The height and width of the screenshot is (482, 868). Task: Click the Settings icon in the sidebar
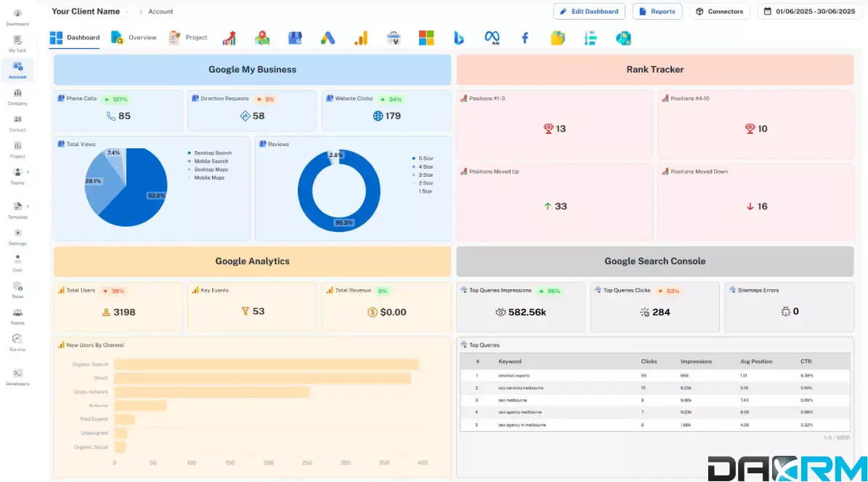point(17,236)
